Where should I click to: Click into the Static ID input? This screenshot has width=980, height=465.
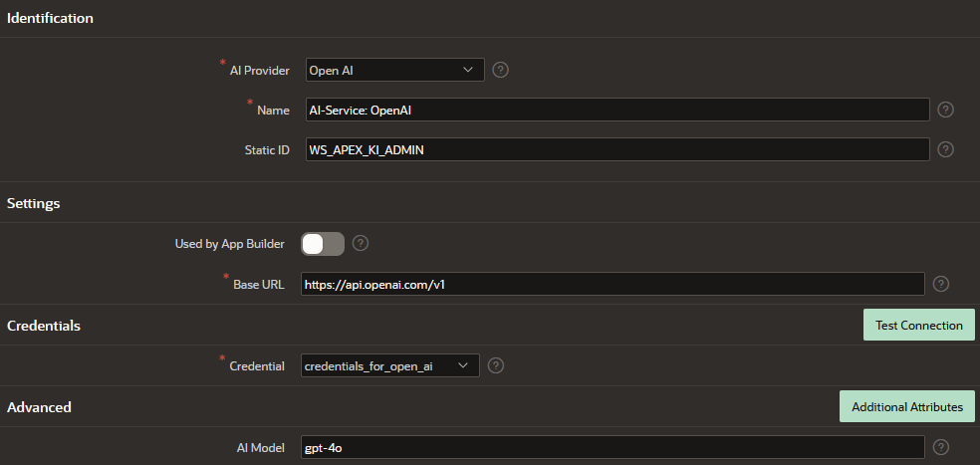(x=617, y=149)
